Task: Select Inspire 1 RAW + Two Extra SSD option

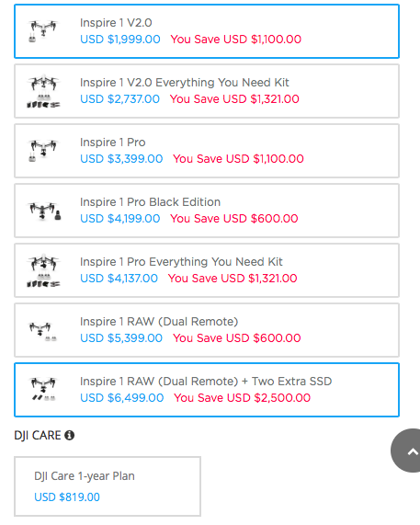Action: [207, 390]
